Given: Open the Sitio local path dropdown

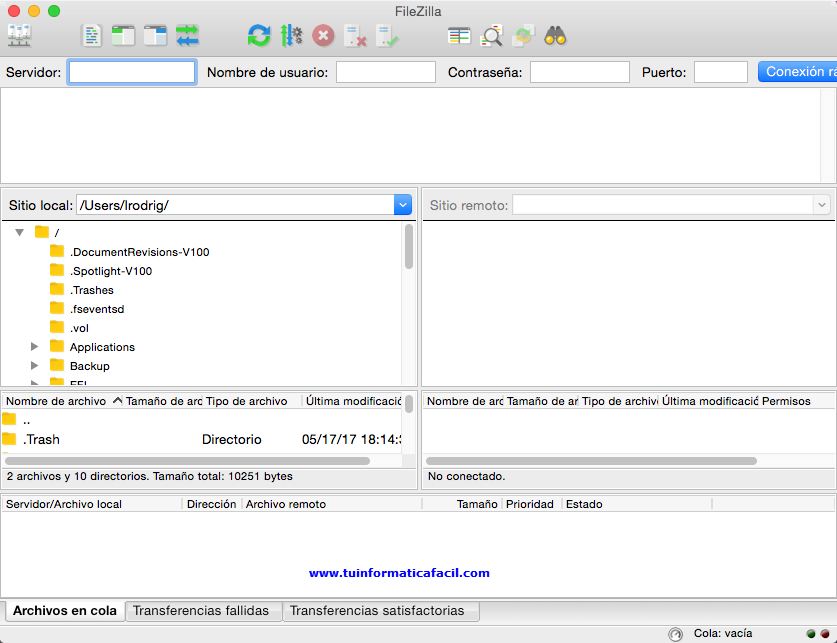Looking at the screenshot, I should 402,205.
